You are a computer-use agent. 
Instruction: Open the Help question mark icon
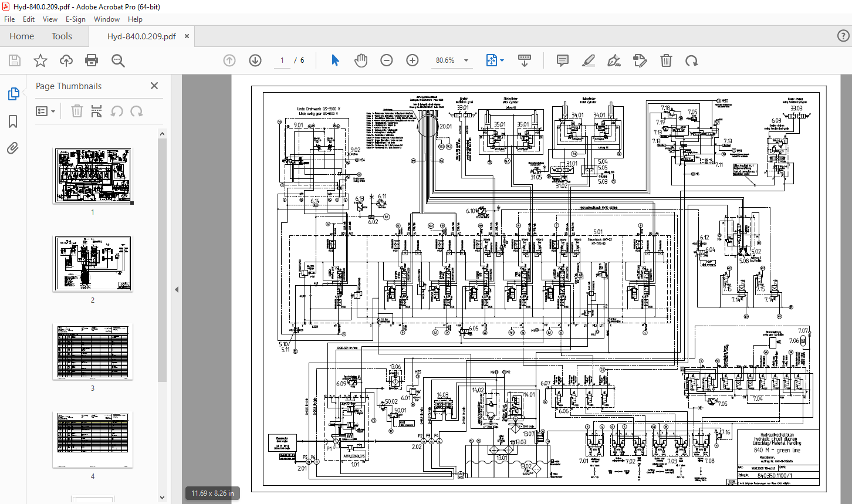[x=843, y=36]
